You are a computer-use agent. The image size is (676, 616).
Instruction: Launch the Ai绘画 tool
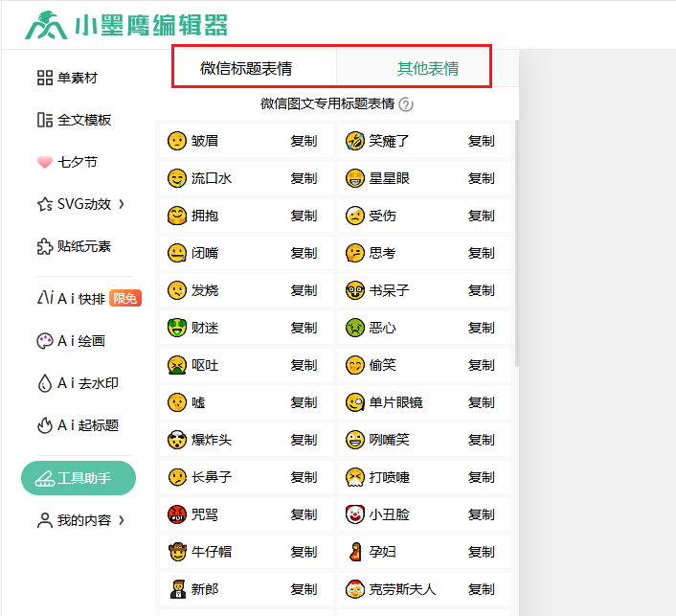tap(71, 340)
